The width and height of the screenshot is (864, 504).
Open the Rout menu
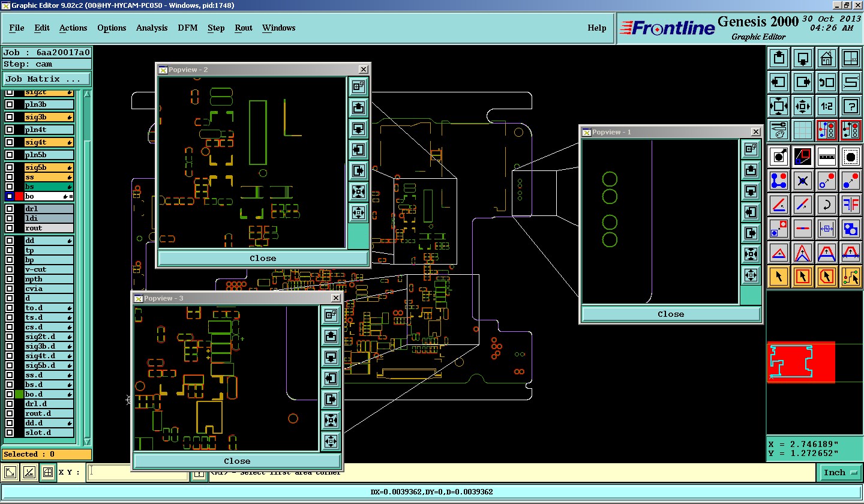coord(243,28)
